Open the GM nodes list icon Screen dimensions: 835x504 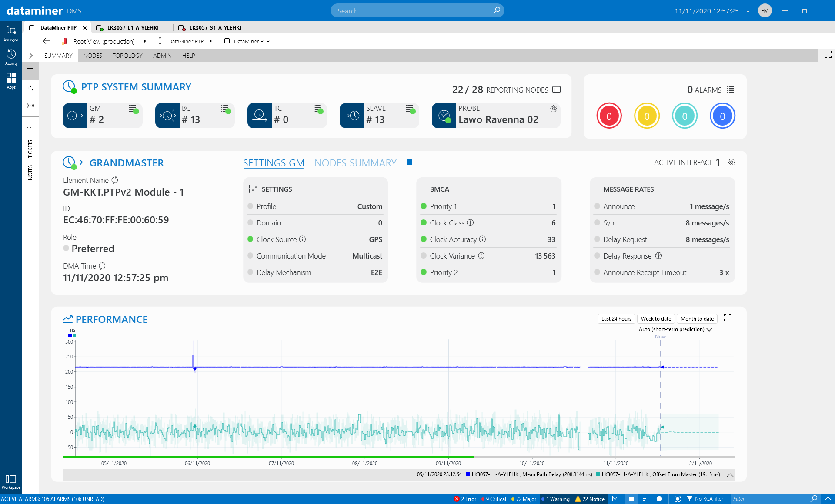coord(133,109)
